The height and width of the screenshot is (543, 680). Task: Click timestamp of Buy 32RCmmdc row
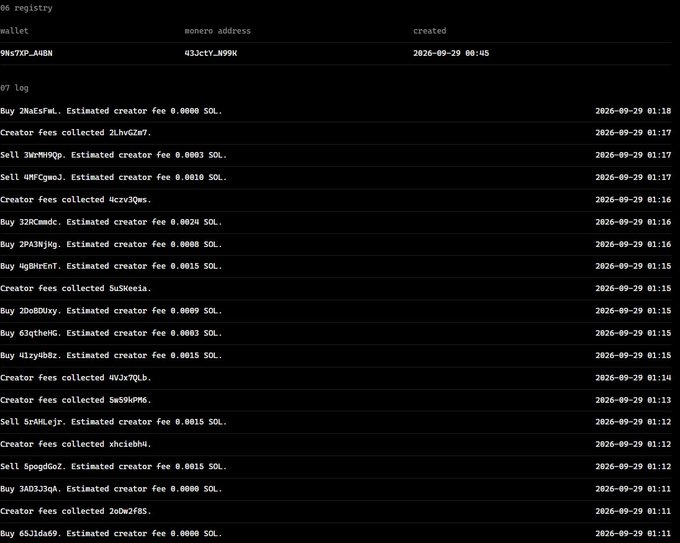633,222
